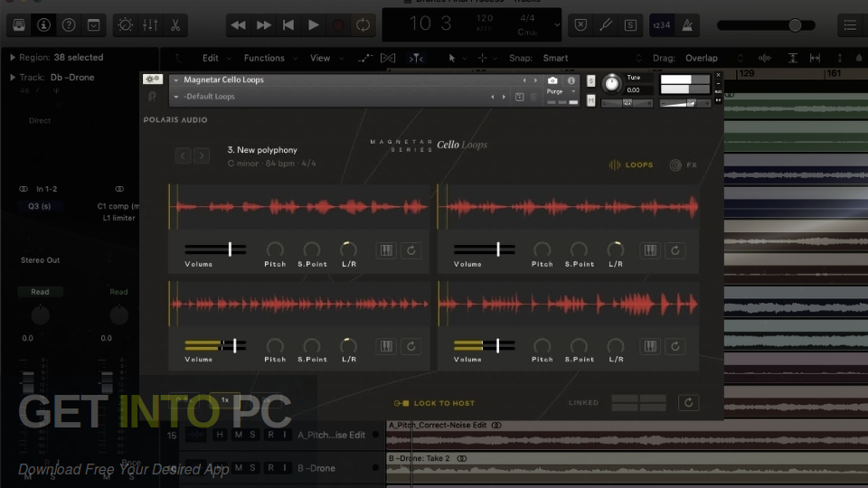Screen dimensions: 868x488
Task: Adjust the Tune knob in Kontakt header
Action: (612, 83)
